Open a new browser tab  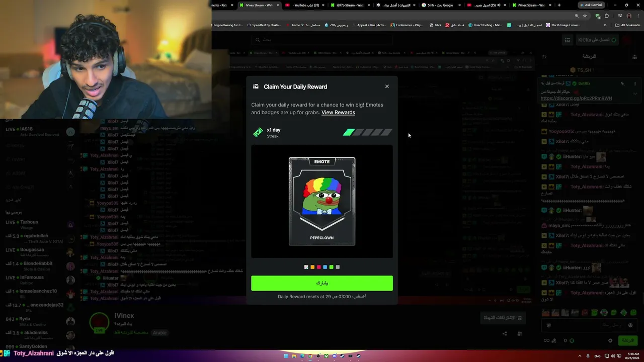tap(559, 5)
